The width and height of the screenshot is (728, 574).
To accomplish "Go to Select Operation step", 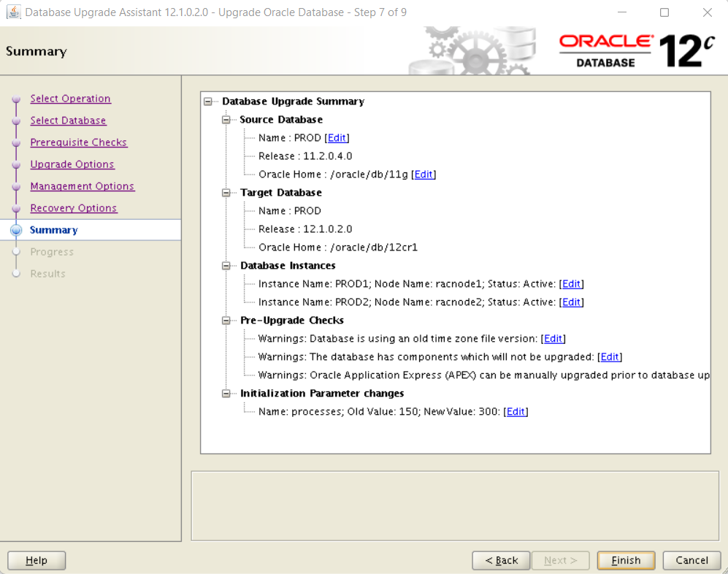I will [71, 99].
